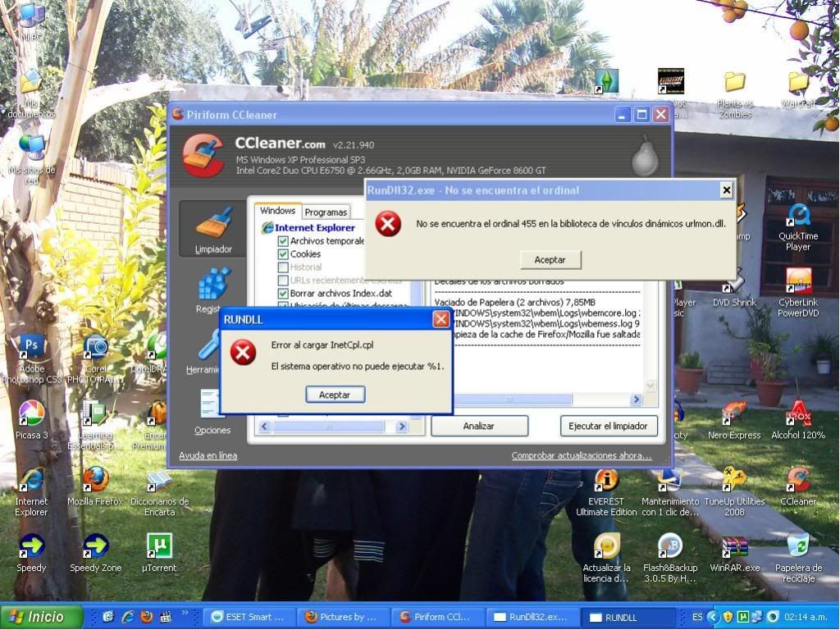Switch to RunDll32.exe taskbar item
This screenshot has height=630, width=840.
(x=532, y=617)
